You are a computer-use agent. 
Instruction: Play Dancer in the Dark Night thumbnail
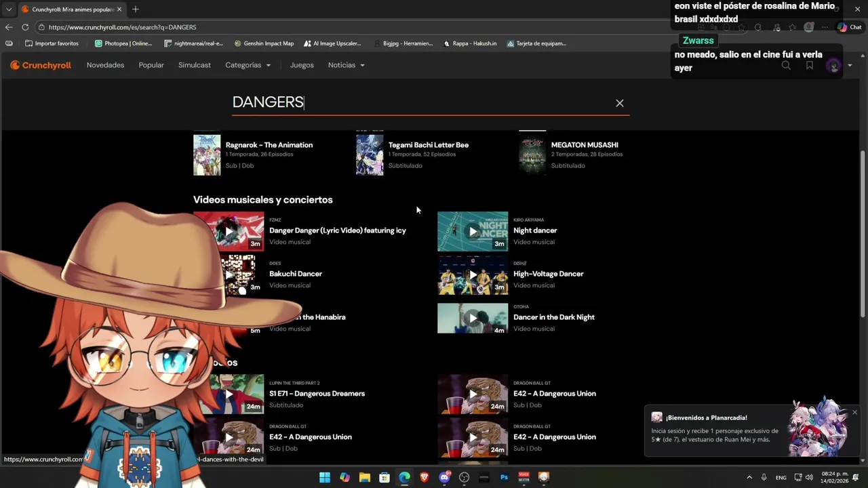[473, 318]
